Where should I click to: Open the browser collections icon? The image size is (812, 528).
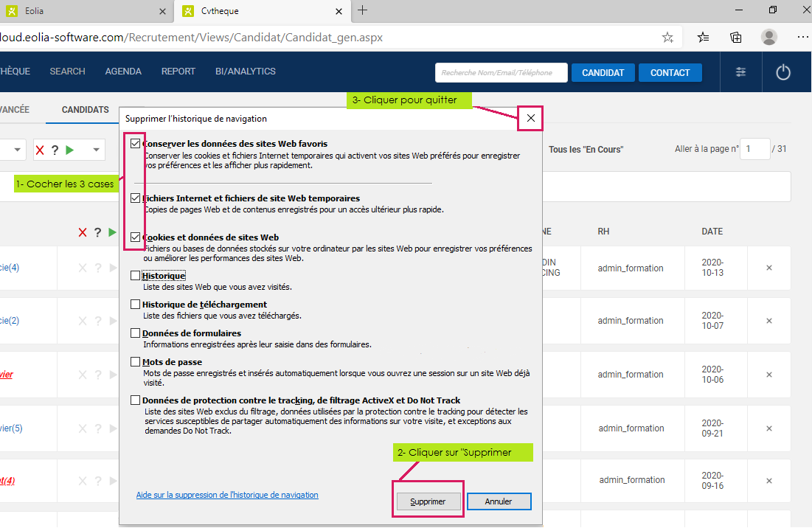[x=735, y=37]
